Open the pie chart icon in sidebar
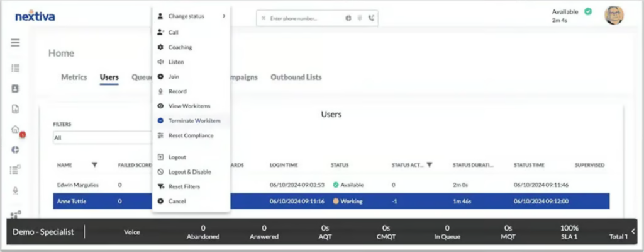Image resolution: width=644 pixels, height=252 pixels. tap(16, 149)
